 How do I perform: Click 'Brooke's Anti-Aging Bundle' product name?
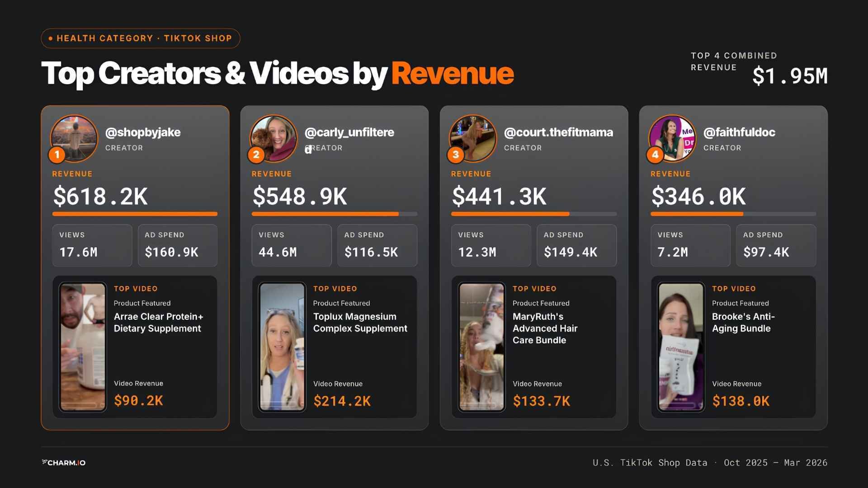click(x=743, y=323)
